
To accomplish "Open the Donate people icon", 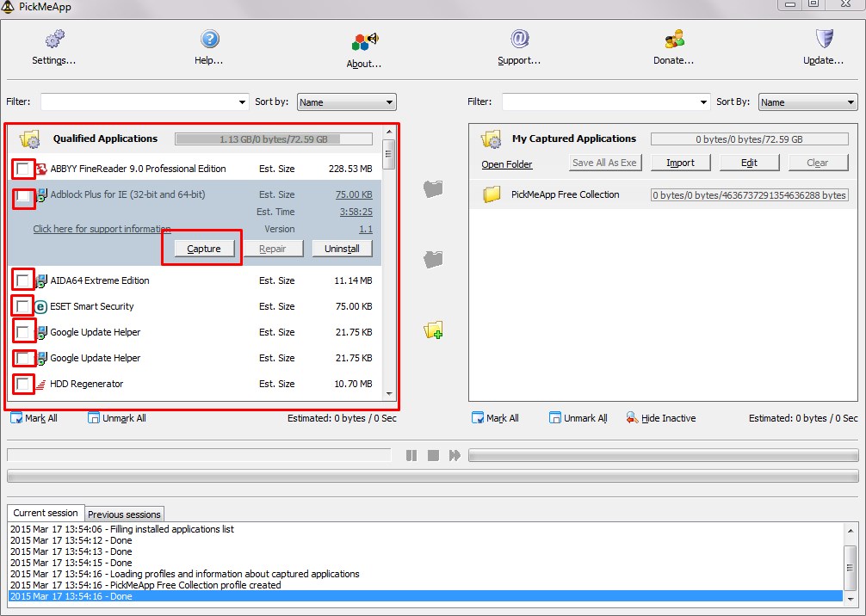I will (x=674, y=40).
